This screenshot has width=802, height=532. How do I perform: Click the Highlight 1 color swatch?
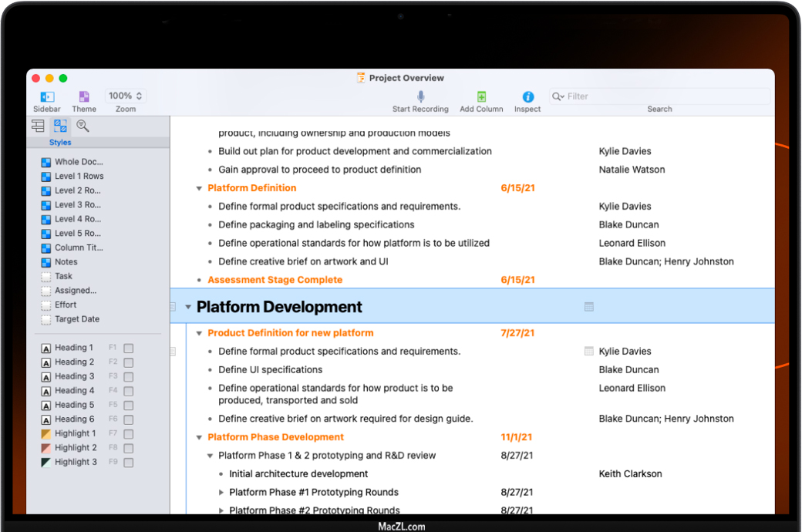[x=46, y=434]
